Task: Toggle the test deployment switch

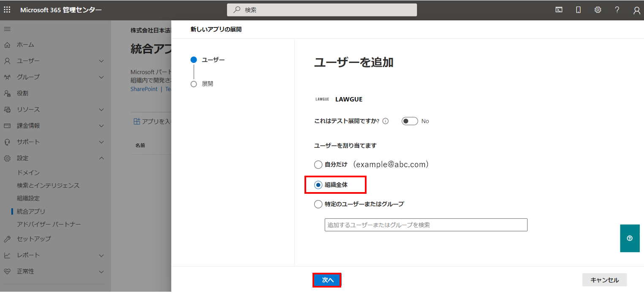Action: click(x=409, y=121)
